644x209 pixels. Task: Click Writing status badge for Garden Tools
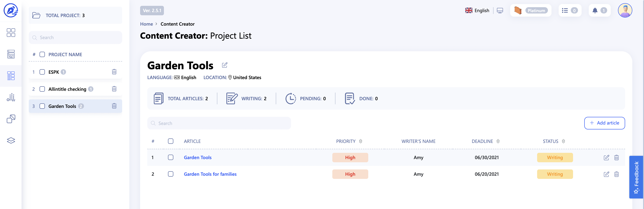[555, 158]
